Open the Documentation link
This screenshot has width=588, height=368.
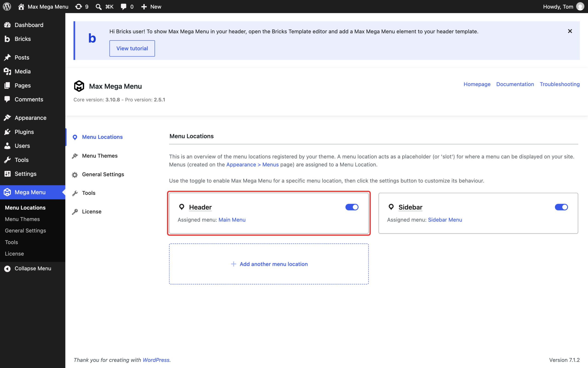515,84
